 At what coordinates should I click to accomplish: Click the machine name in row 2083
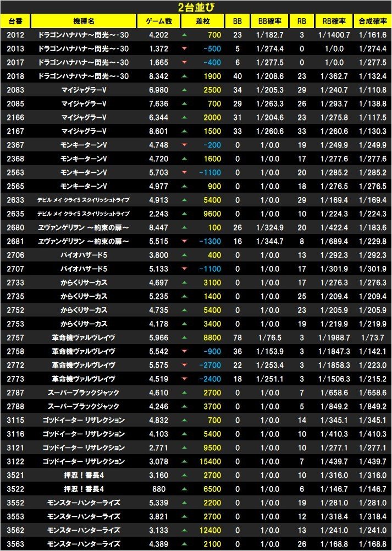point(84,90)
